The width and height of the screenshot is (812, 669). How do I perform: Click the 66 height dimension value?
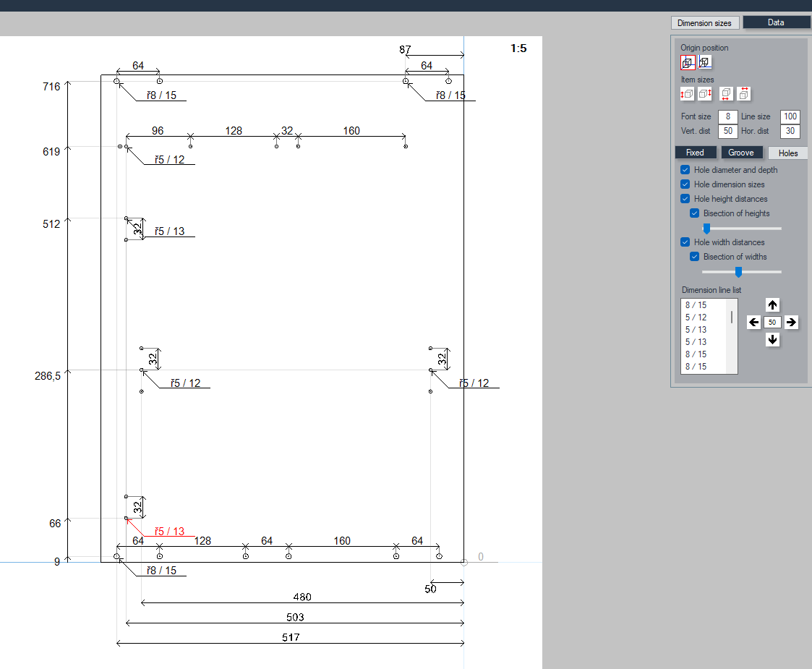coord(55,524)
